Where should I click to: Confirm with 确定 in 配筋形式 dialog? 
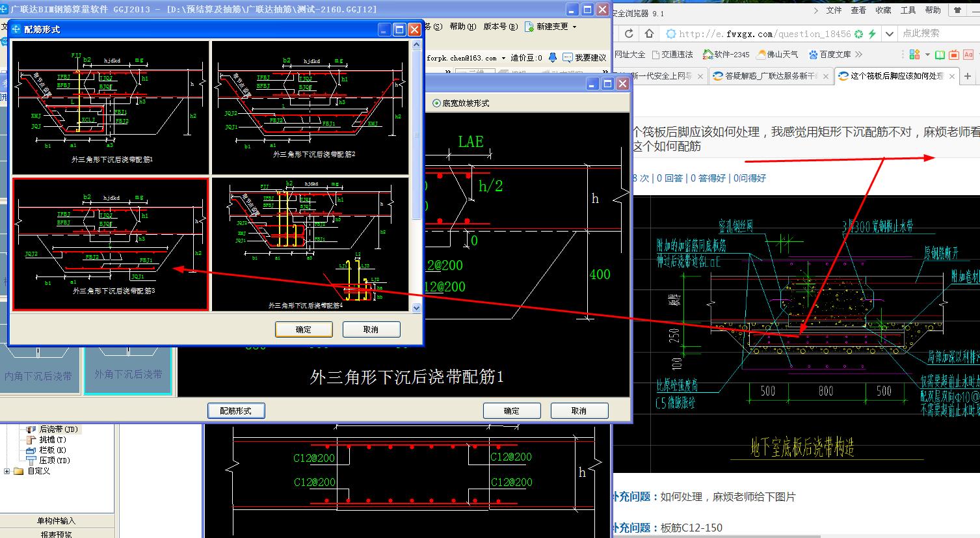tap(304, 329)
